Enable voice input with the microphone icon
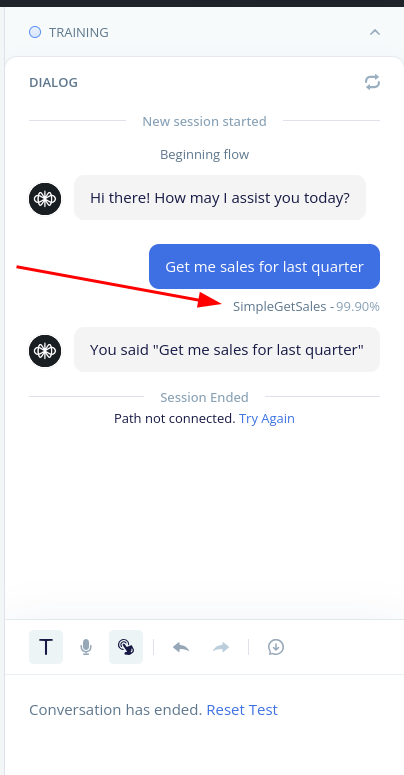Screen dimensions: 404x775 coord(86,647)
